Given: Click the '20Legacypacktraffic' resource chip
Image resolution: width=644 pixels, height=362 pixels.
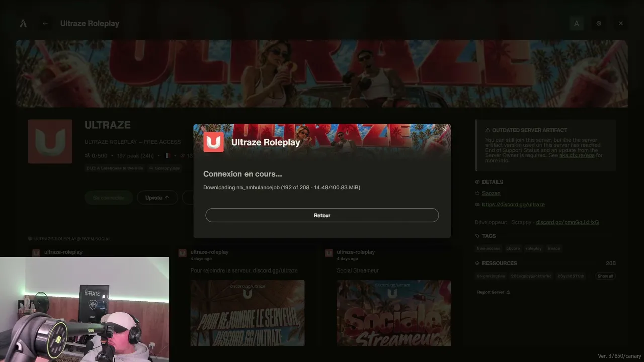Looking at the screenshot, I should [x=531, y=276].
